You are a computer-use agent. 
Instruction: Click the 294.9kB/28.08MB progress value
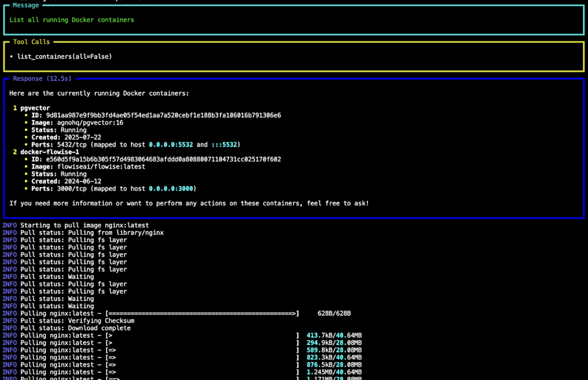click(x=334, y=343)
